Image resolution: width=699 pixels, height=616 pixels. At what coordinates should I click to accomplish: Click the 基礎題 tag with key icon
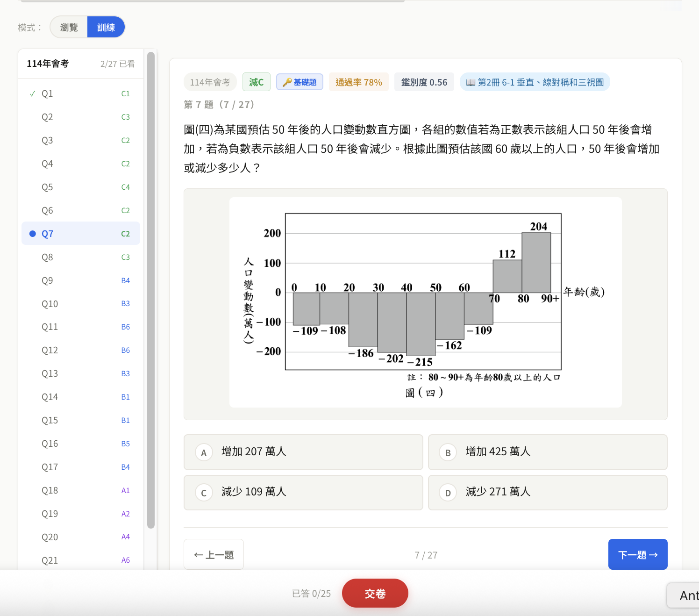coord(300,82)
